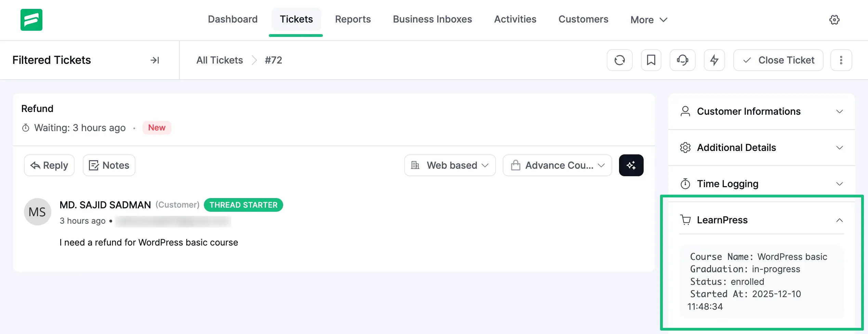868x334 pixels.
Task: Switch to the Reports tab
Action: point(353,19)
